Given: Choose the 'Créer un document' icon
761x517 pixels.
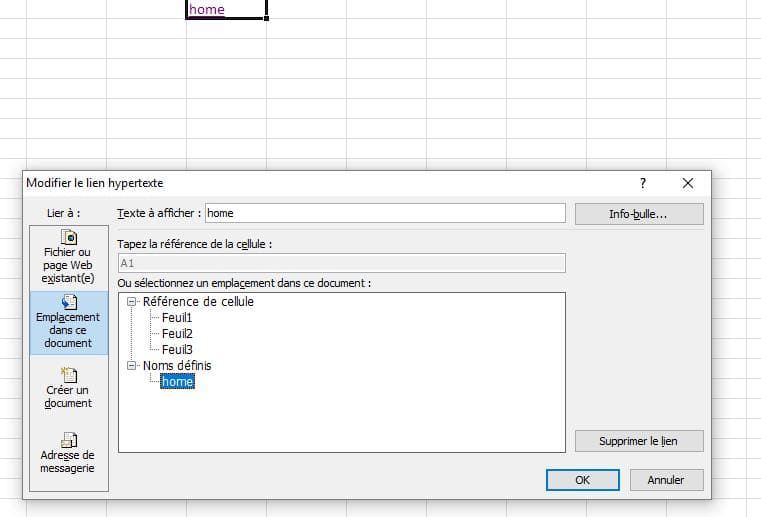Looking at the screenshot, I should (x=68, y=376).
